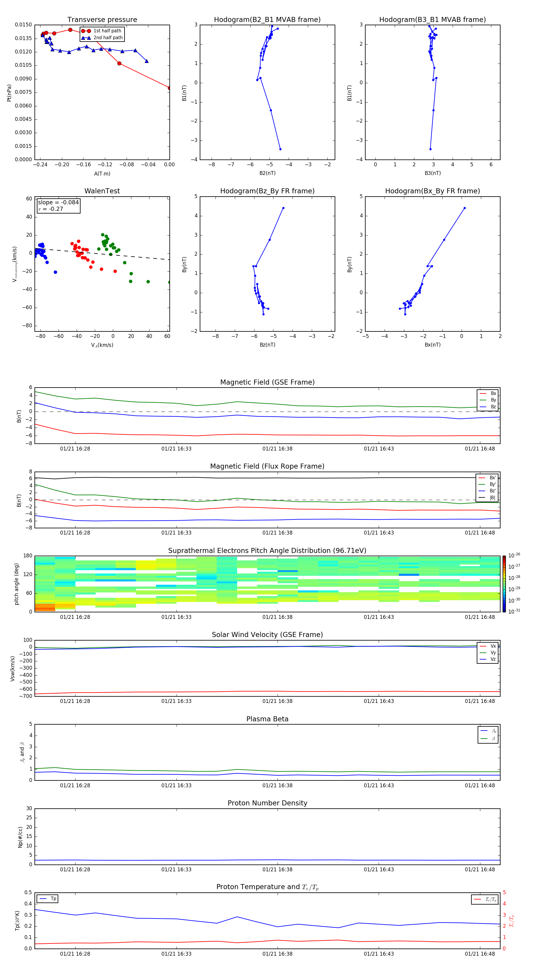The height and width of the screenshot is (980, 535).
Task: Click the red data point at A = 0.00
Action: pos(169,88)
